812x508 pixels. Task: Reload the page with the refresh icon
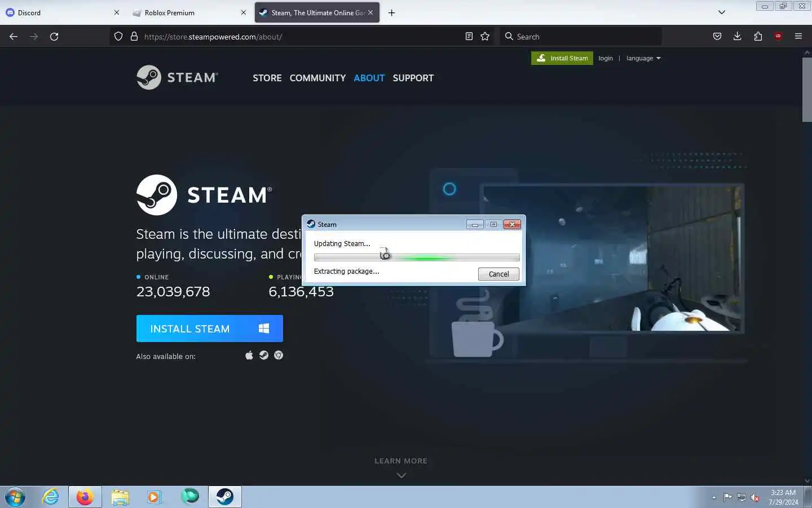coord(54,36)
